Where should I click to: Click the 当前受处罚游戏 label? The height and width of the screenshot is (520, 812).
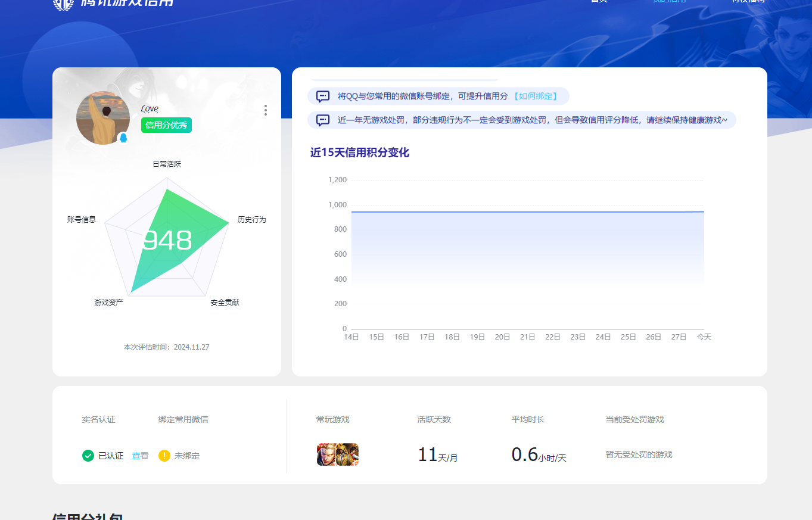point(635,419)
